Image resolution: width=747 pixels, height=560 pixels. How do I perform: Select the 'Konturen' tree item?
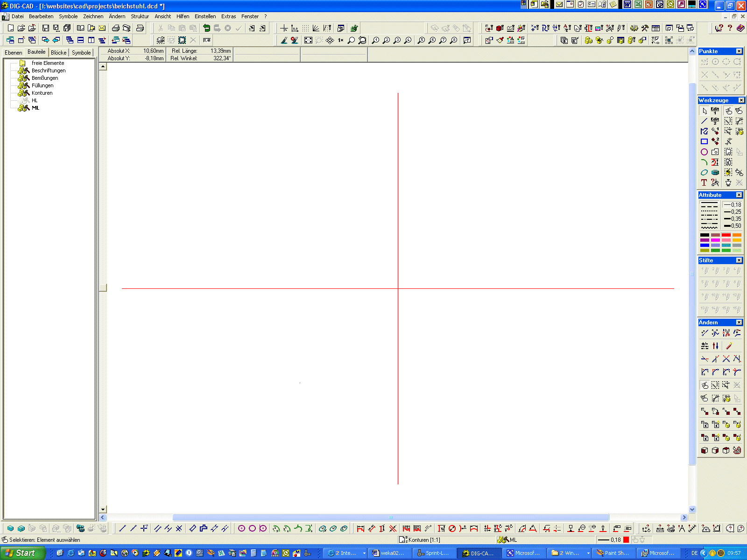(42, 93)
